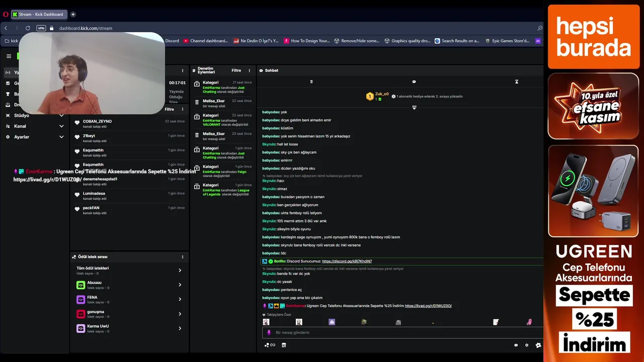The width and height of the screenshot is (644, 362).
Task: Toggle the hamburger sidebar menu
Action: (x=9, y=56)
